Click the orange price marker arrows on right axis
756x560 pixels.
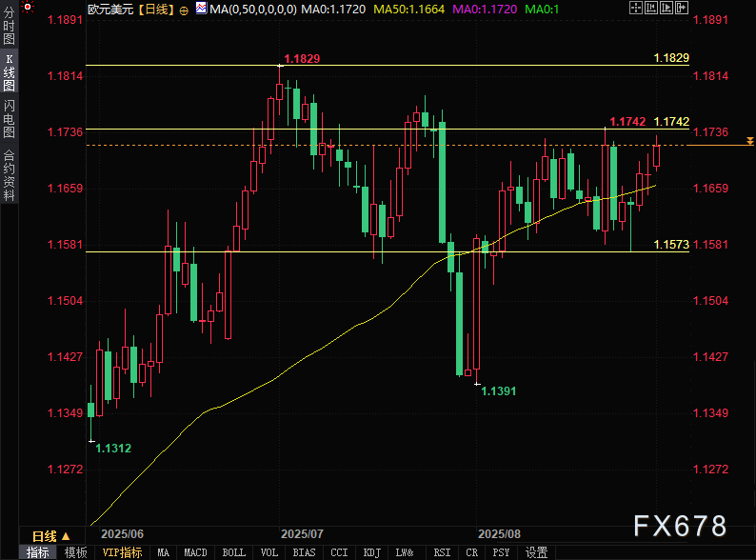[x=750, y=141]
